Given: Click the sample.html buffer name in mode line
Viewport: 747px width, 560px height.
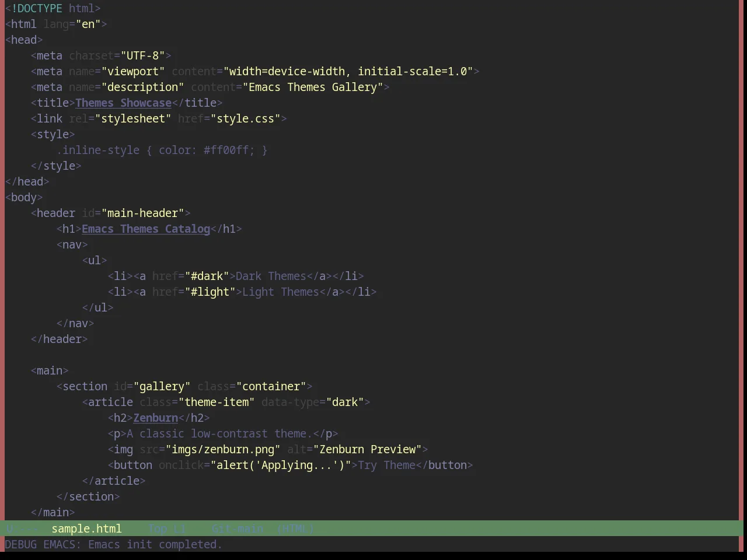Looking at the screenshot, I should 86,528.
